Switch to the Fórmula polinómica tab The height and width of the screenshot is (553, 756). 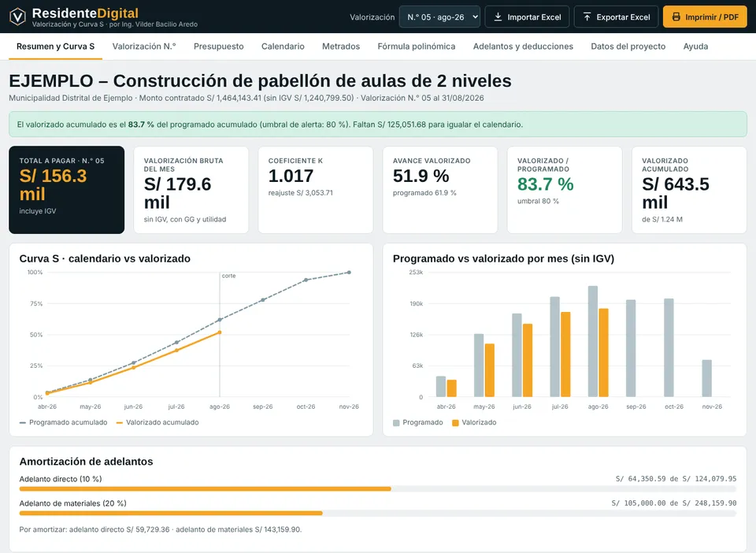pos(416,46)
